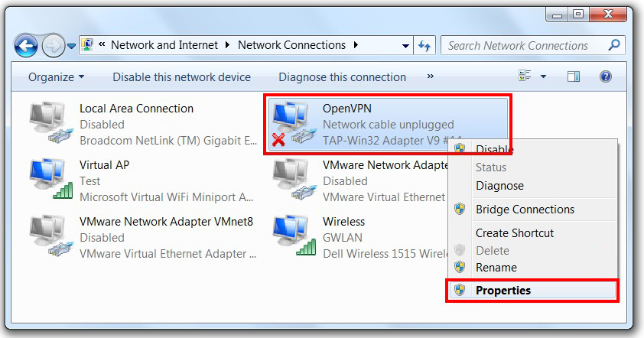
Task: Click the search magnifier icon
Action: coord(614,45)
